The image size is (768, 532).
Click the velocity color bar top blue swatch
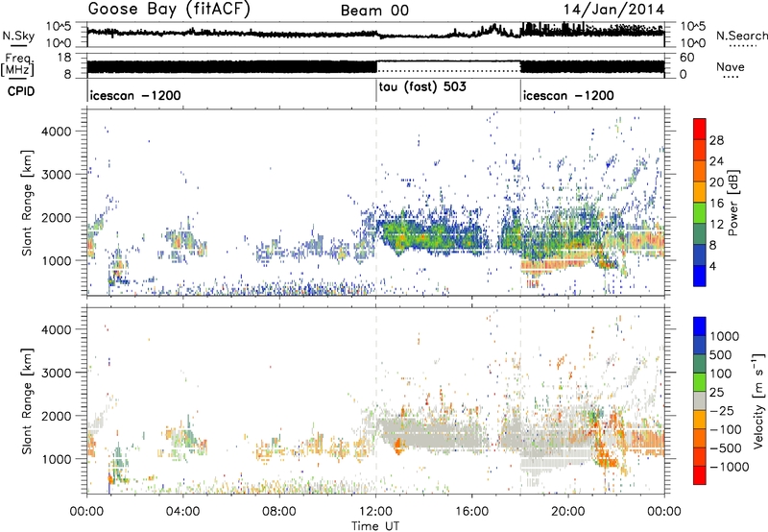700,326
